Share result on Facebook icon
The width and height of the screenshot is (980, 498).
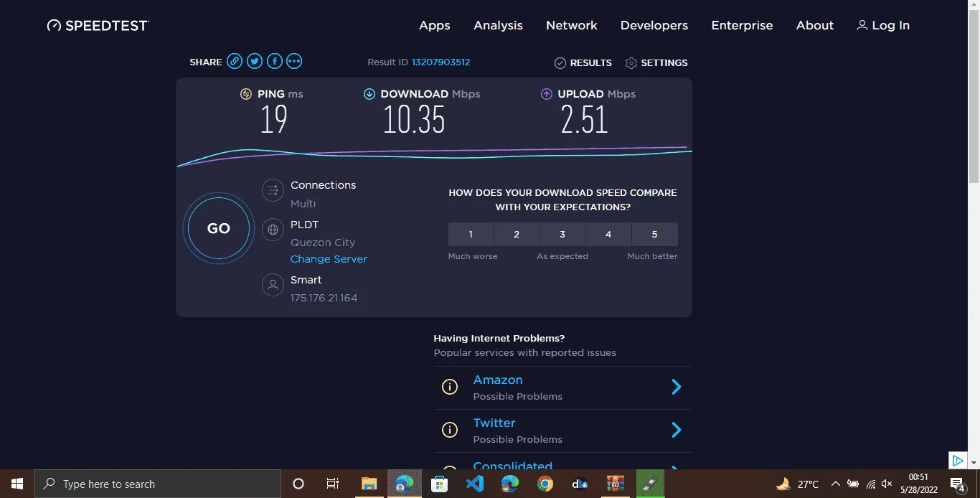coord(274,62)
